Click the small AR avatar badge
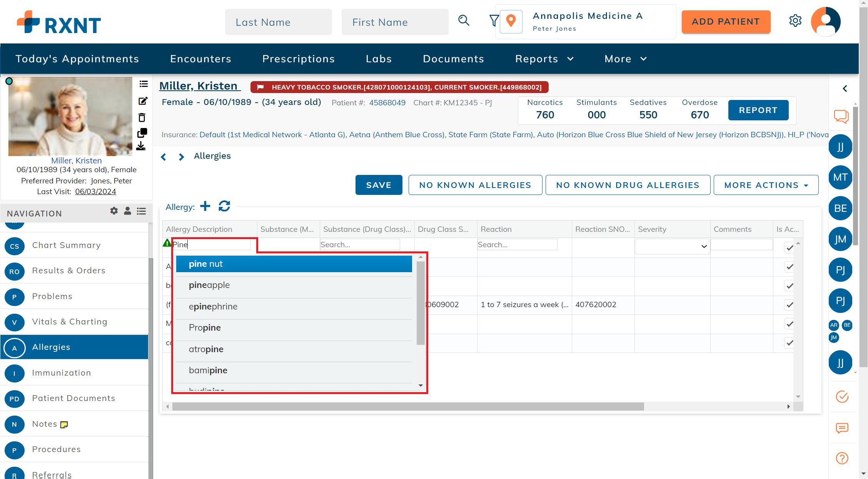Screen dimensions: 868x479 point(834,325)
